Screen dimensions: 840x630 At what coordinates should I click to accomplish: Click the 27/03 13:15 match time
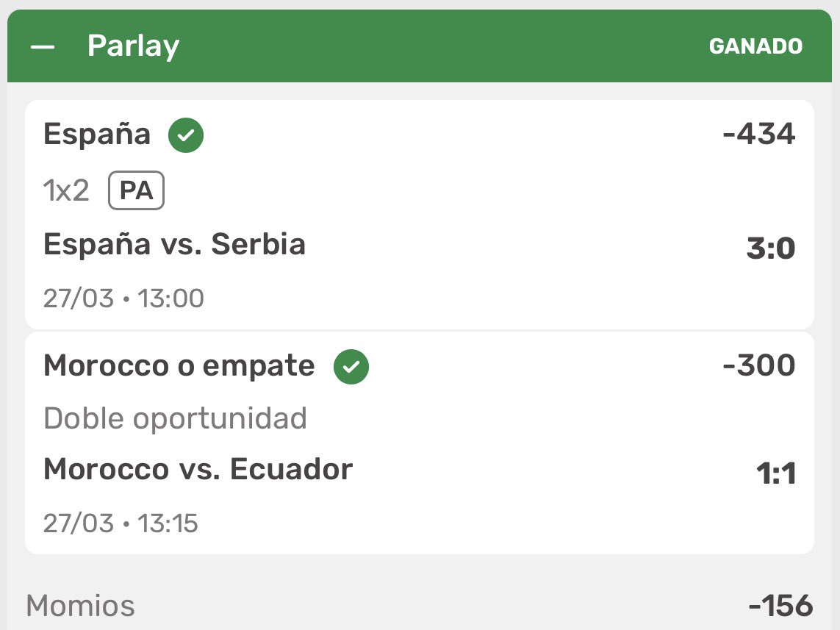(x=121, y=523)
